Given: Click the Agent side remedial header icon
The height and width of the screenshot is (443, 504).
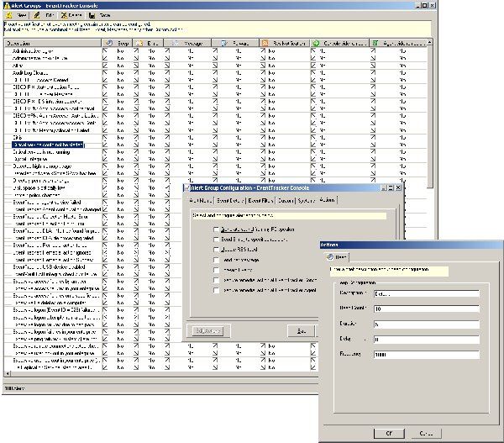Looking at the screenshot, I should tap(375, 43).
